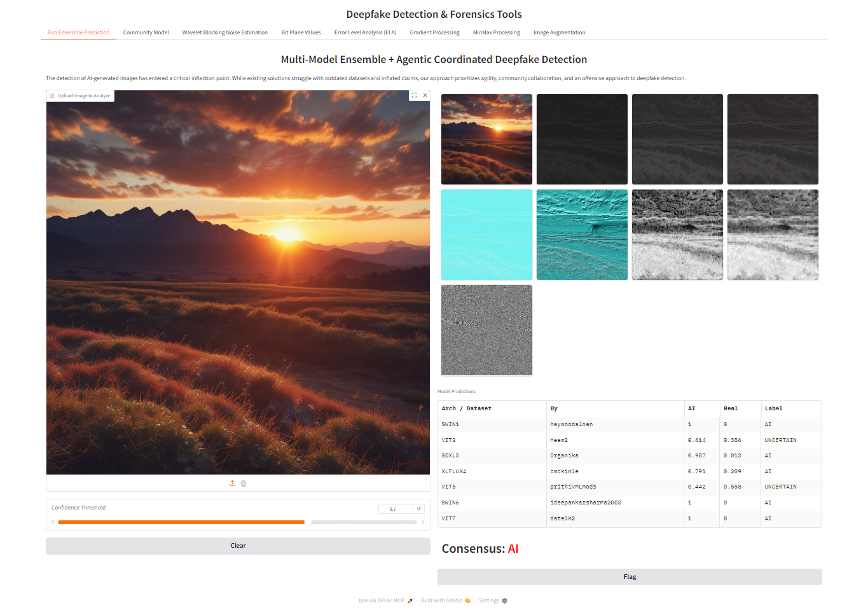This screenshot has height=610, width=868.
Task: Remove the uploaded sunset image
Action: (425, 95)
